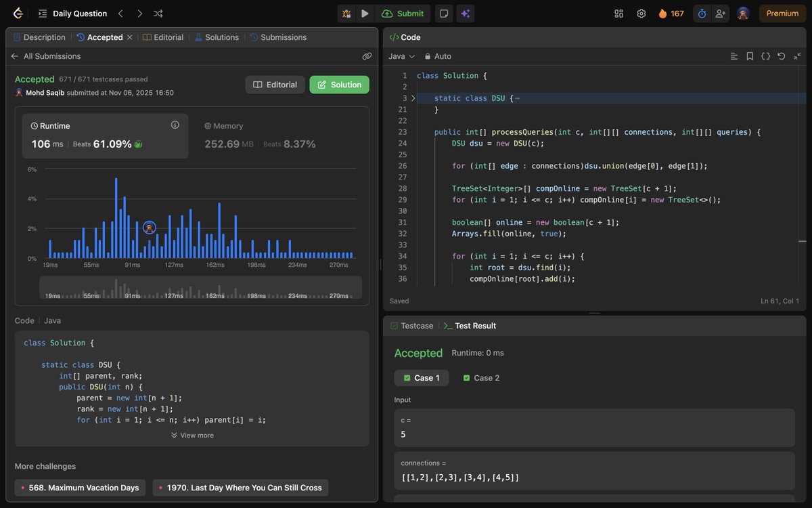Switch to the Description tab
The height and width of the screenshot is (508, 812).
pos(39,37)
